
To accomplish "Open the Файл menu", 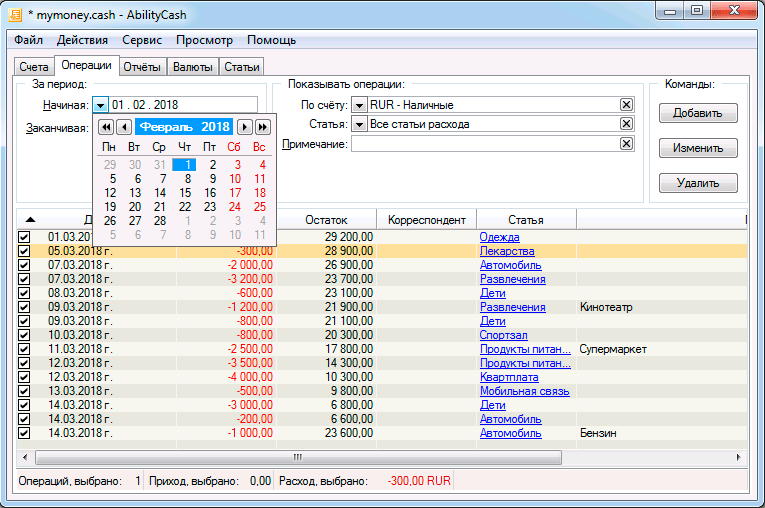I will (x=28, y=40).
